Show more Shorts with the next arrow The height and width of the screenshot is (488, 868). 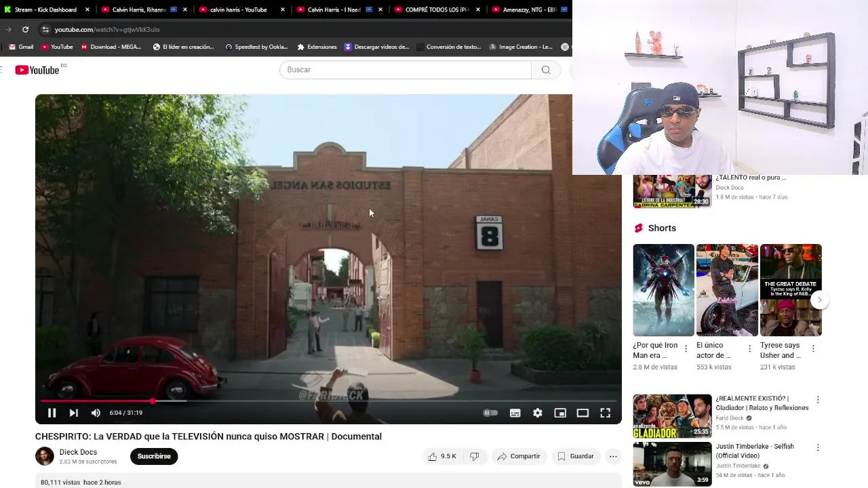[x=819, y=300]
